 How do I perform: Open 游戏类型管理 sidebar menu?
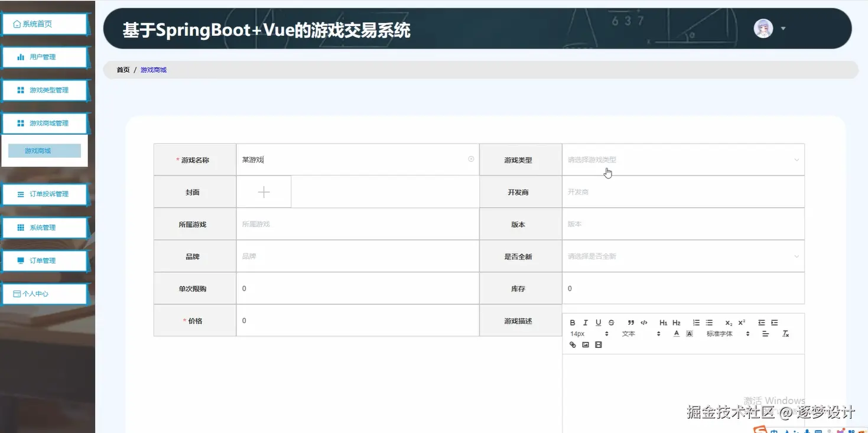point(45,90)
